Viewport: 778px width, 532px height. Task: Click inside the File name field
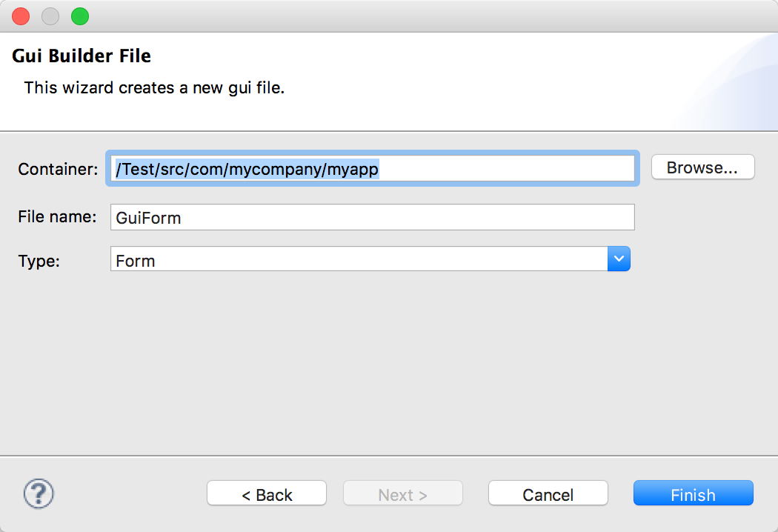click(370, 216)
